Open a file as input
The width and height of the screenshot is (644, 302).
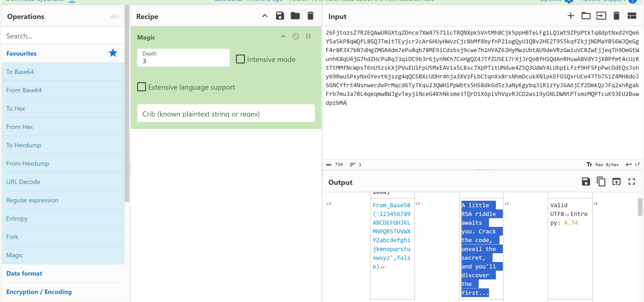click(601, 16)
